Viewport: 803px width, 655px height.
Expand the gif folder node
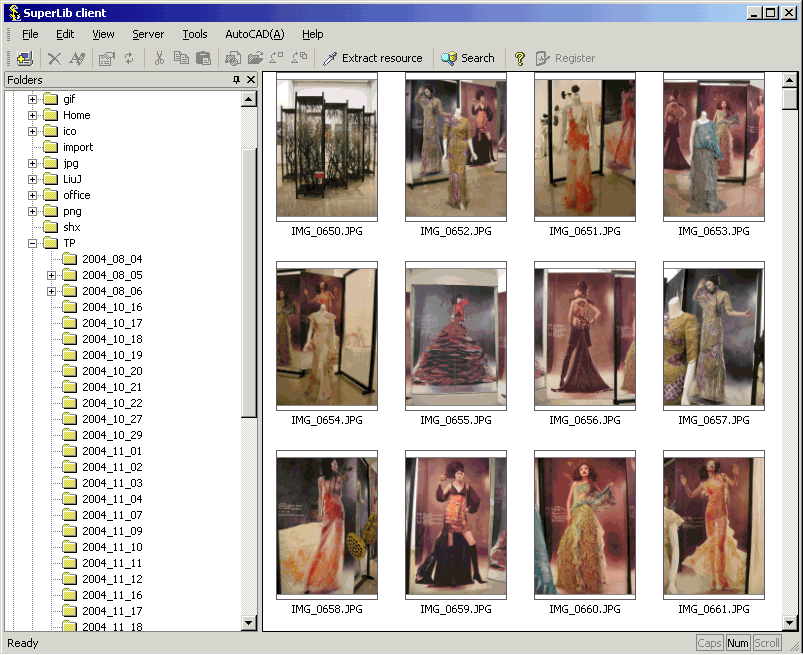pyautogui.click(x=33, y=99)
